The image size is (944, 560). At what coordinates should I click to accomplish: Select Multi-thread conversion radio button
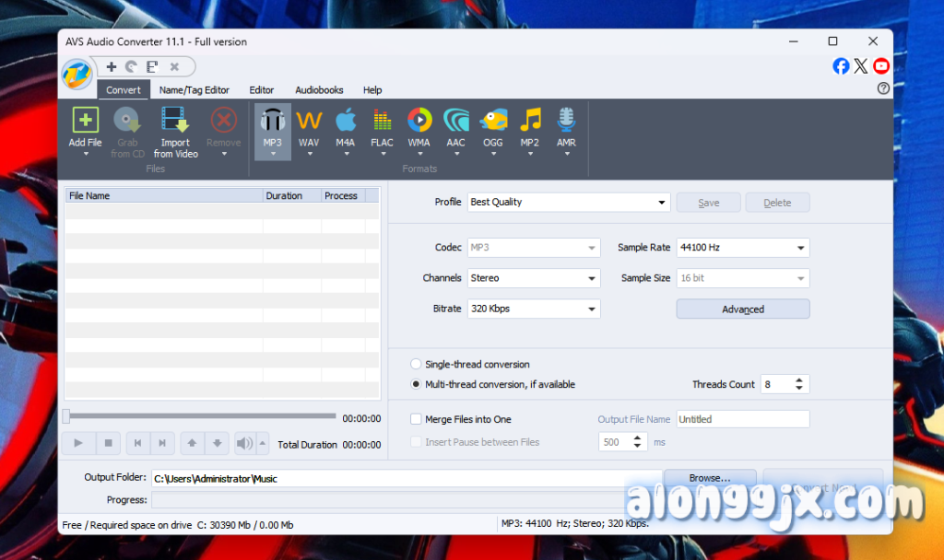click(x=416, y=385)
